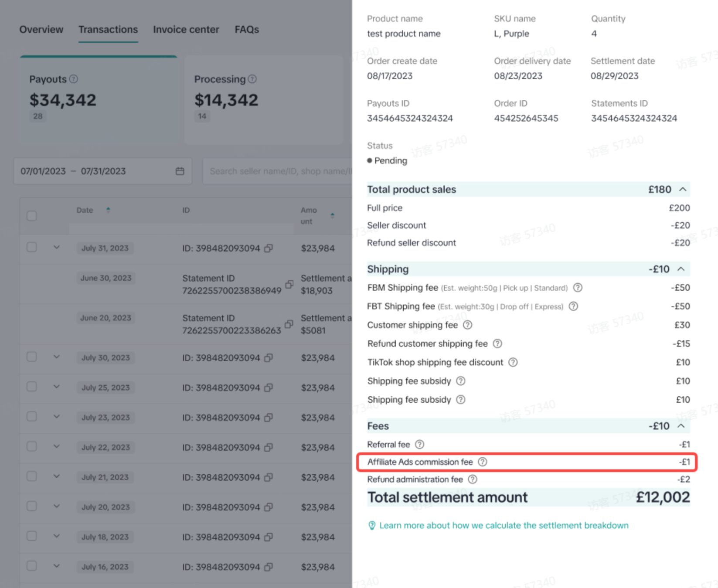Check the July 23, 2023 row checkbox

point(32,416)
